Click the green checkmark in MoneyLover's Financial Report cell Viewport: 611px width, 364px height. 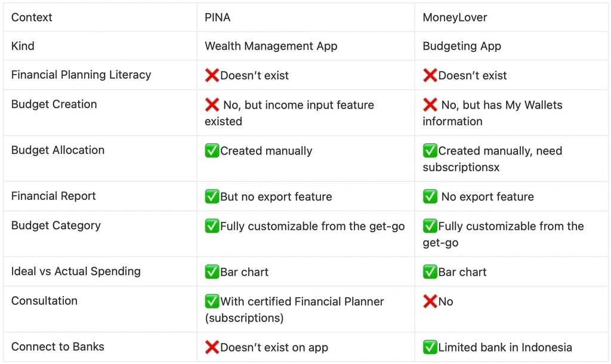pyautogui.click(x=430, y=197)
